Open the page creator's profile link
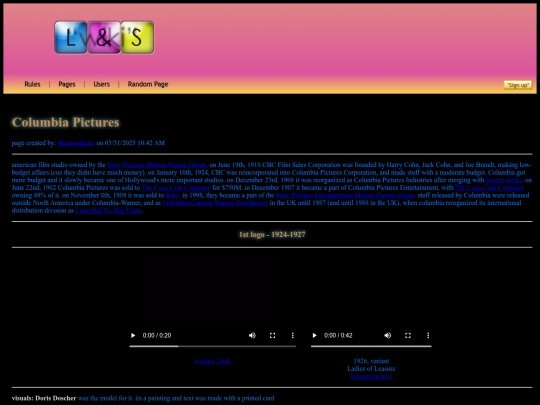This screenshot has width=540, height=405. 76,143
